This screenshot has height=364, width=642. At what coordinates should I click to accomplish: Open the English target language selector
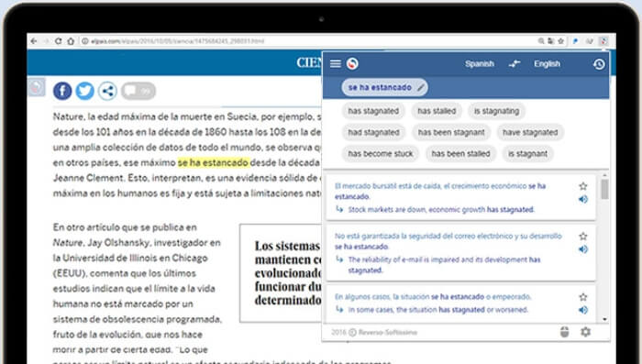547,64
